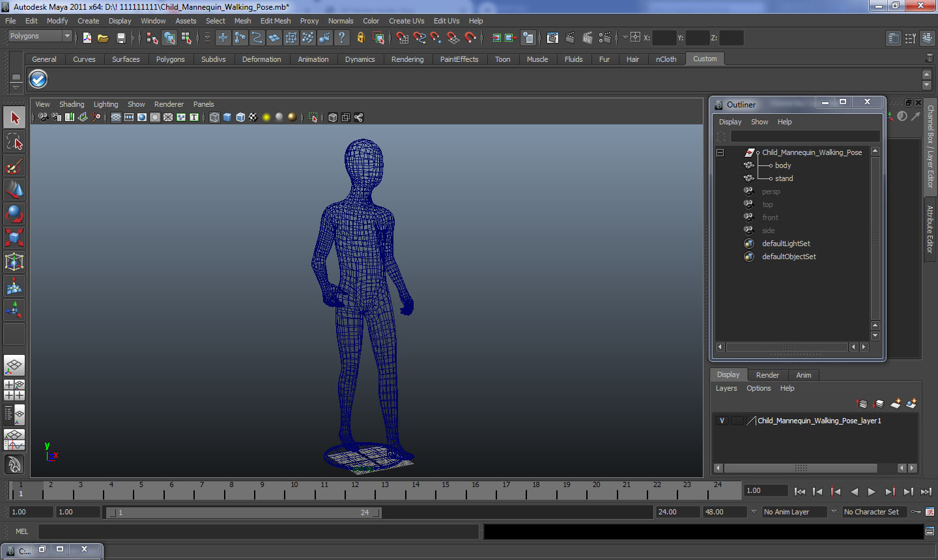Toggle visibility V of Child_Mannequin_Walking_Pose_layer1
938x560 pixels.
tap(722, 421)
